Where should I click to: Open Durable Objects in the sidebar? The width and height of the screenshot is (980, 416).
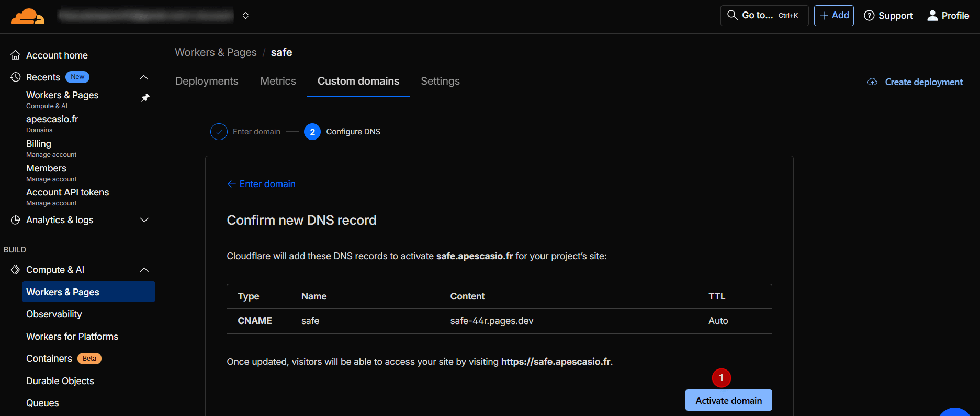(x=60, y=381)
